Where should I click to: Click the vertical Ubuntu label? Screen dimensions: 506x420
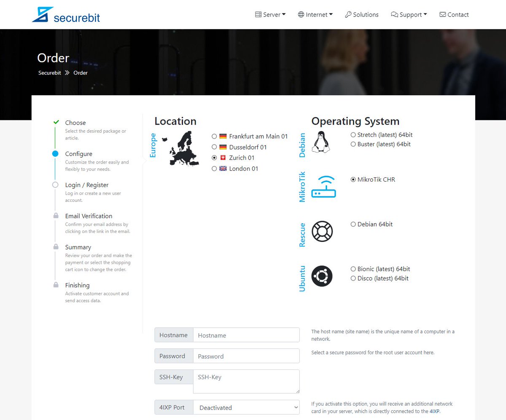click(302, 278)
